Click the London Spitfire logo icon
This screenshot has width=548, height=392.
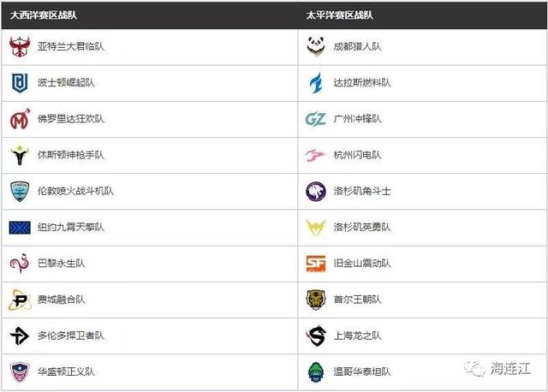tap(19, 192)
